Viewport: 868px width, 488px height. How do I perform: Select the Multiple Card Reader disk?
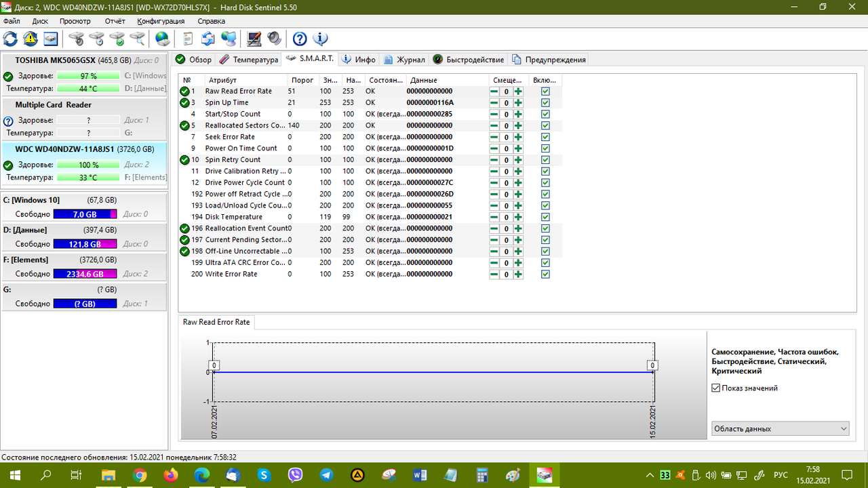click(x=84, y=119)
